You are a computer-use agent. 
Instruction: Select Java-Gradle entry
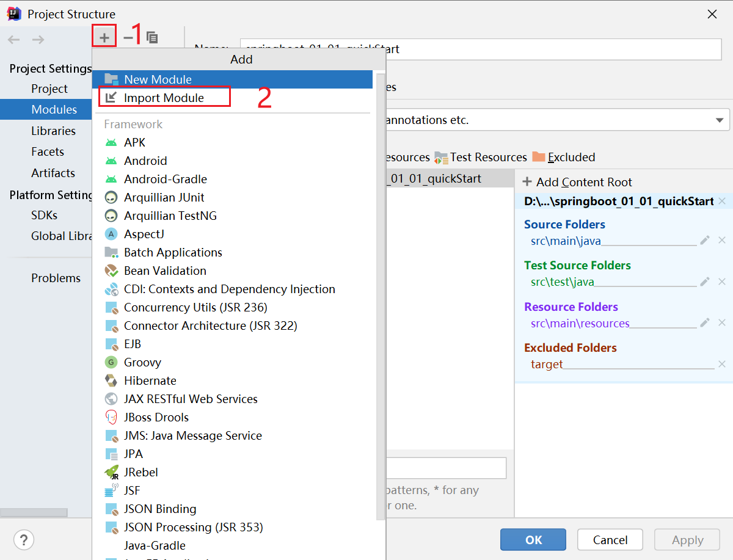click(x=232, y=545)
